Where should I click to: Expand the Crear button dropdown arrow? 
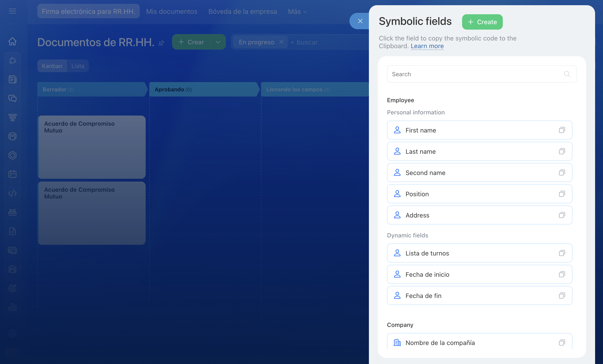tap(218, 42)
